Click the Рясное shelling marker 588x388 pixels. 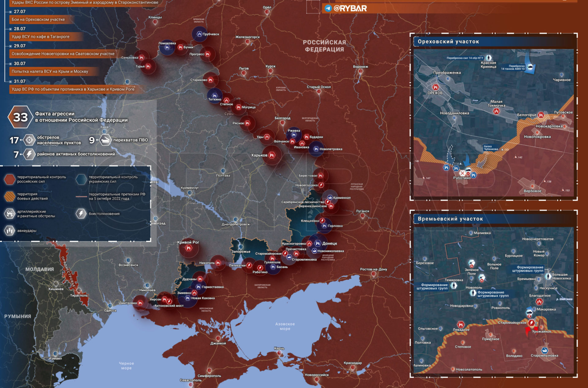tap(247, 123)
